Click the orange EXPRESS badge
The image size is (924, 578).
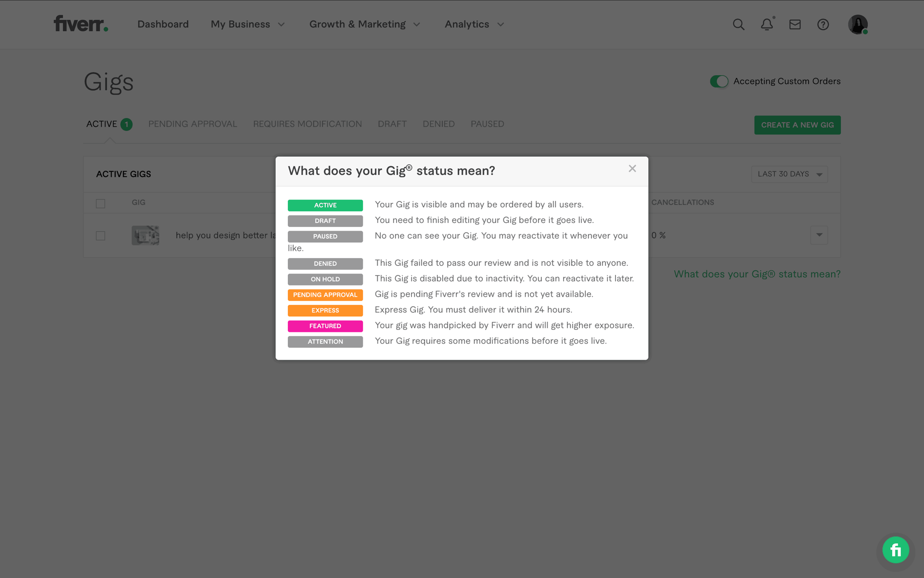(325, 310)
